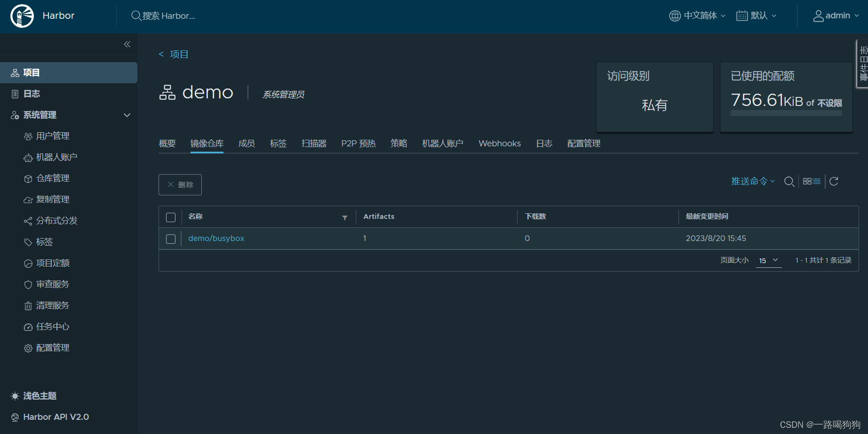Switch to the project 配置管理 tab
The width and height of the screenshot is (868, 434).
[x=584, y=144]
